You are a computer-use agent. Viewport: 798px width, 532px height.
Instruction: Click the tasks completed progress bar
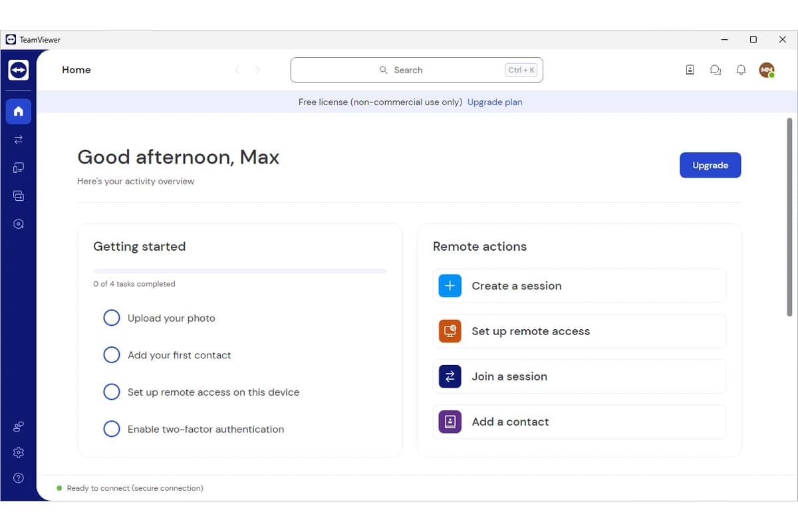tap(239, 271)
